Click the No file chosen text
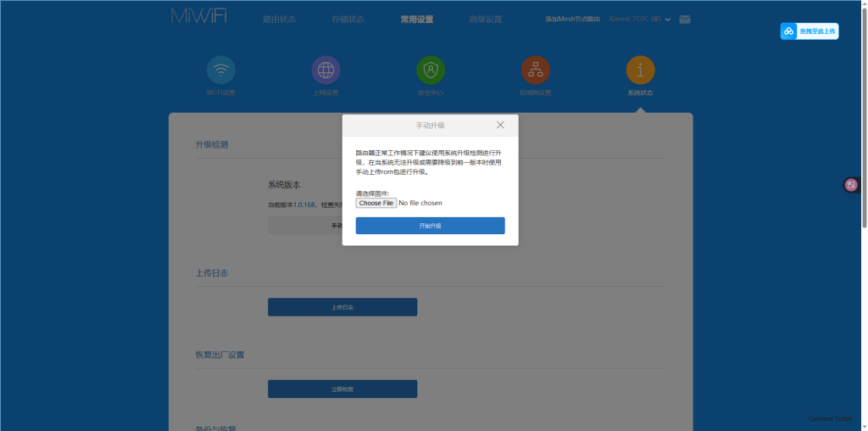This screenshot has width=868, height=431. [x=420, y=204]
